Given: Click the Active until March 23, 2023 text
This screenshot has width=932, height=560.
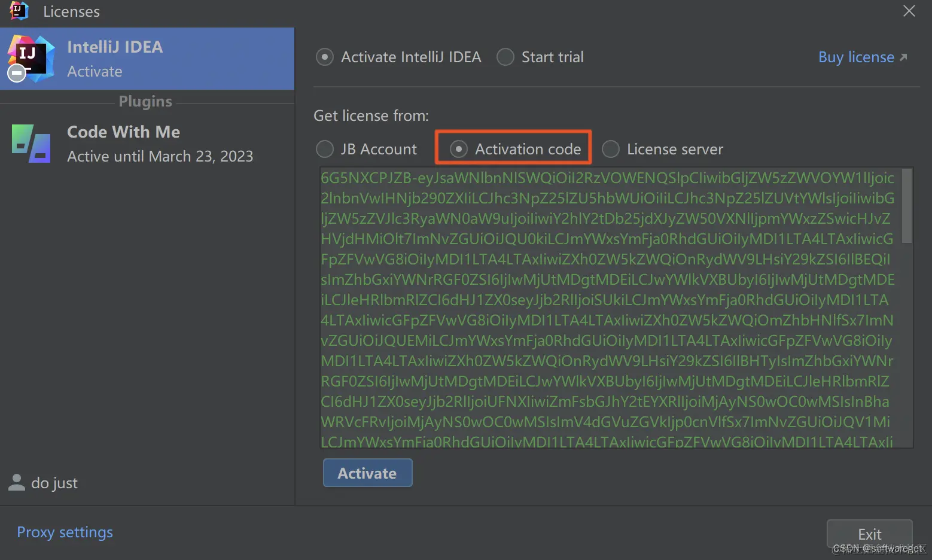Looking at the screenshot, I should 160,156.
